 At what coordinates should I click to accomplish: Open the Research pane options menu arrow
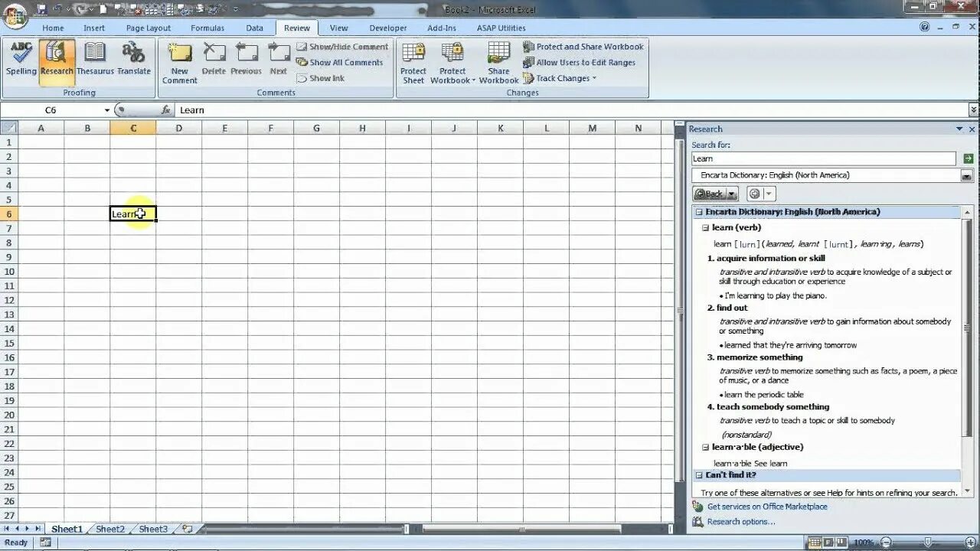[x=960, y=129]
